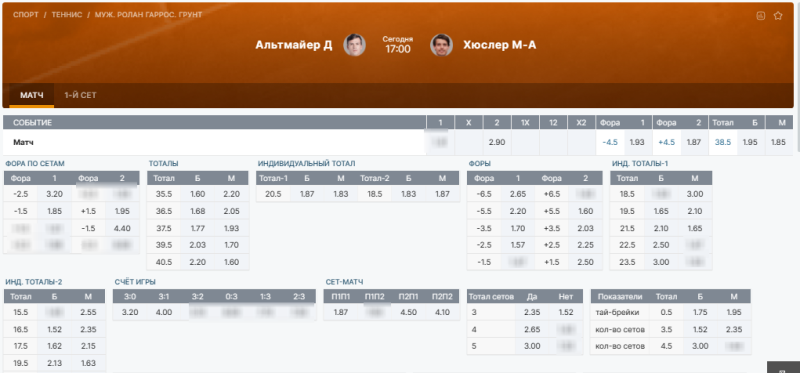
Task: Select П2П1 set-match odds 4.50
Action: [x=409, y=312]
